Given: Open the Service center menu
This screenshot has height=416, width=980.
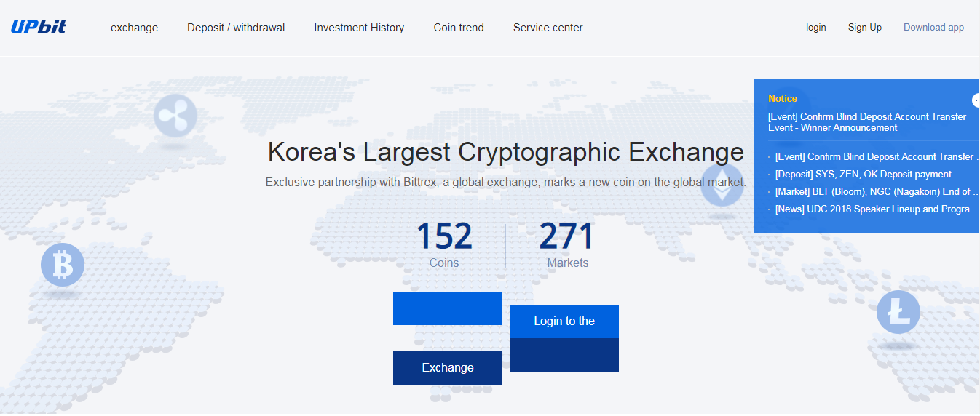Looking at the screenshot, I should click(548, 28).
